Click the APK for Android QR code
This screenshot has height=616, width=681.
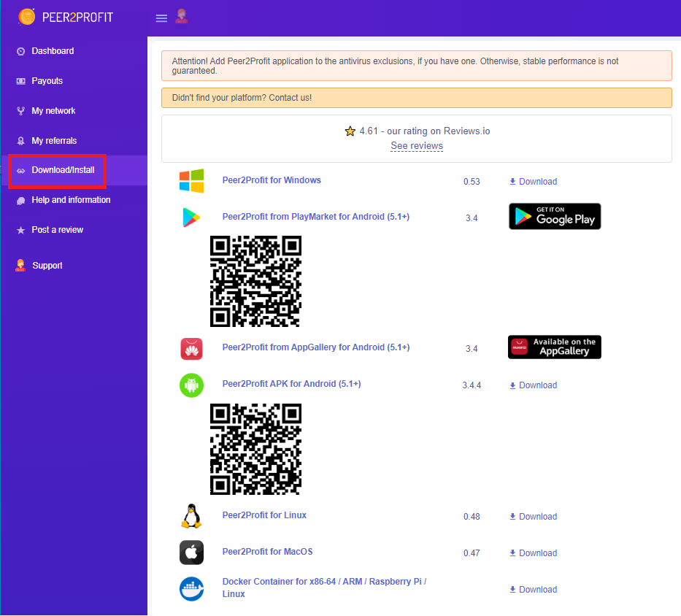pyautogui.click(x=255, y=449)
